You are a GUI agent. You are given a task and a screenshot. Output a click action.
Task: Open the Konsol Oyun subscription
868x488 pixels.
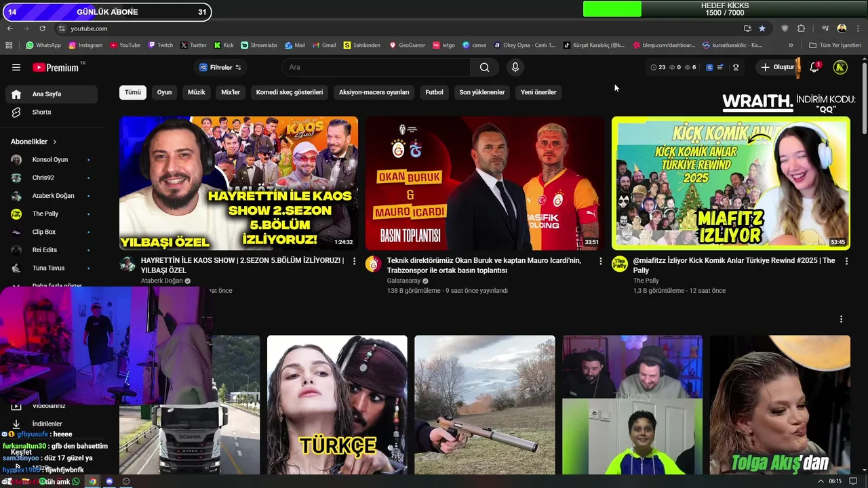52,160
